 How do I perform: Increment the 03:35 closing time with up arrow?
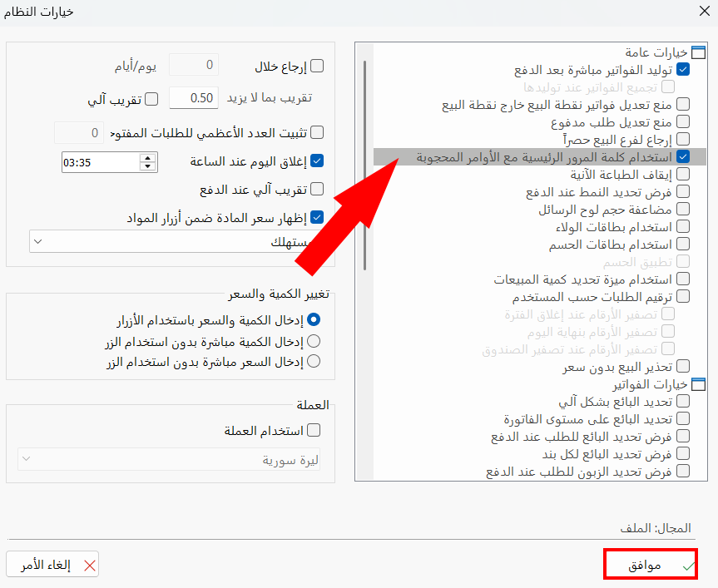pyautogui.click(x=147, y=156)
